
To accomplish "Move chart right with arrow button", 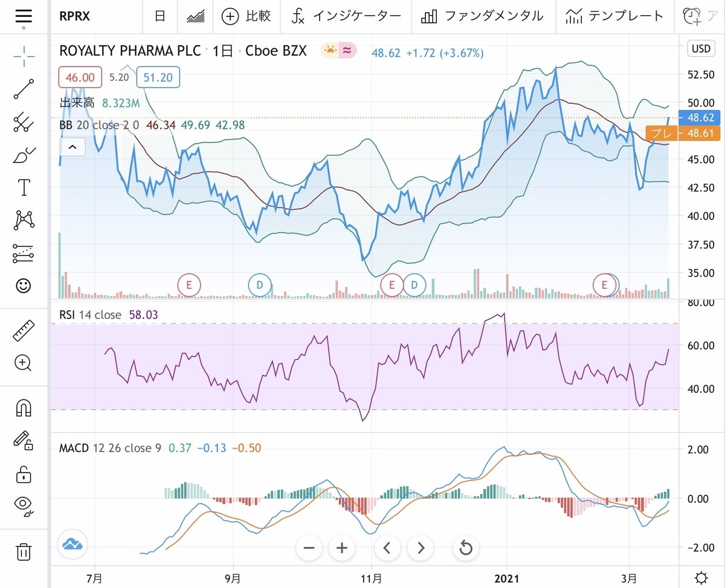I will 420,548.
